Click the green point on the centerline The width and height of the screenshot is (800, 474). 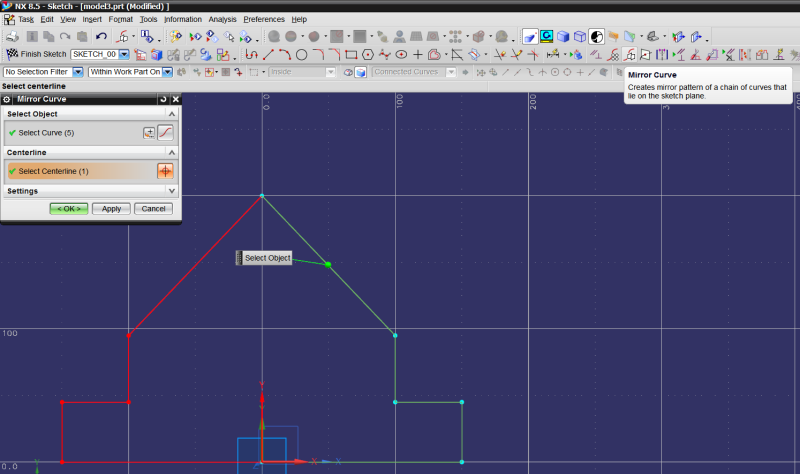(x=328, y=264)
